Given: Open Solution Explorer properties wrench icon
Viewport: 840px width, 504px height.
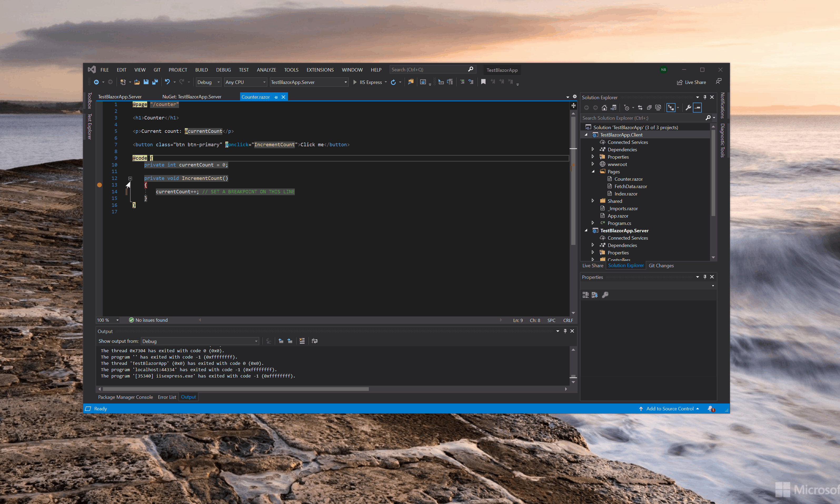Looking at the screenshot, I should (x=688, y=108).
